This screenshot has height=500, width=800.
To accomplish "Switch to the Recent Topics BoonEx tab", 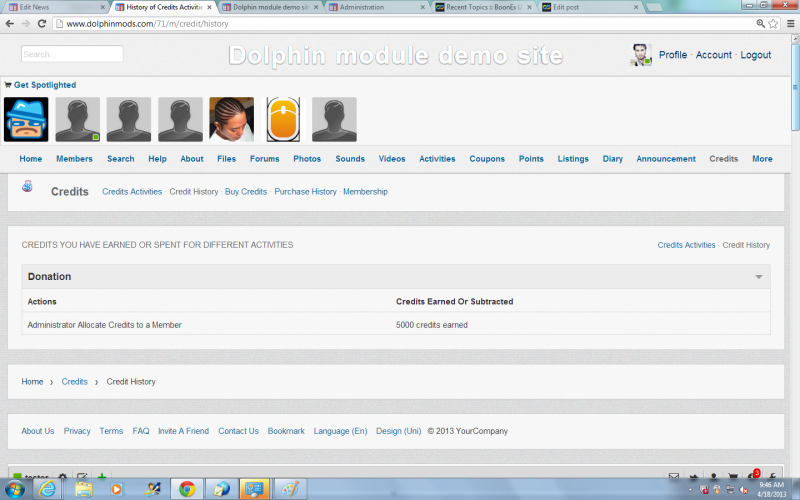I will (482, 7).
